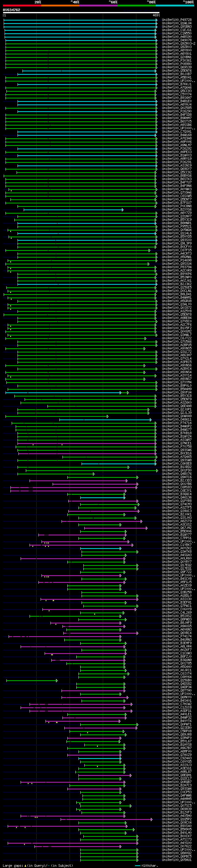The image size is (197, 868).
Task: Open hit UniRef100_A4RS90
Action: [177, 37]
